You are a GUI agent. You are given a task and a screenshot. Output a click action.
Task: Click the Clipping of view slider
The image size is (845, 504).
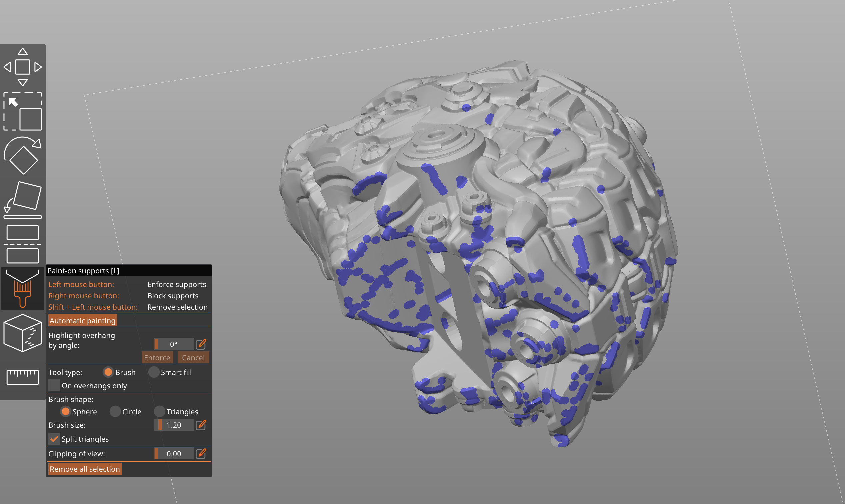click(174, 453)
